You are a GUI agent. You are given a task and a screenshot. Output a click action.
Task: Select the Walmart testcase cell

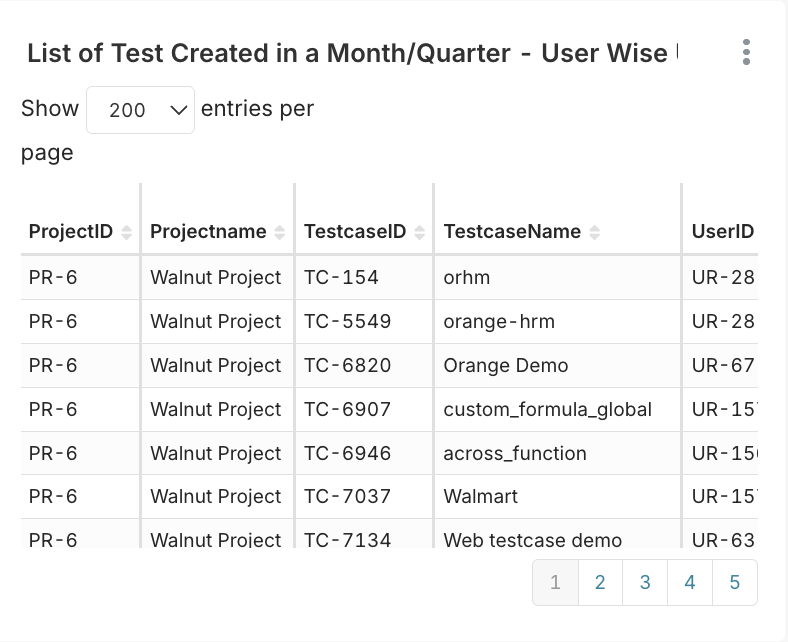click(481, 496)
